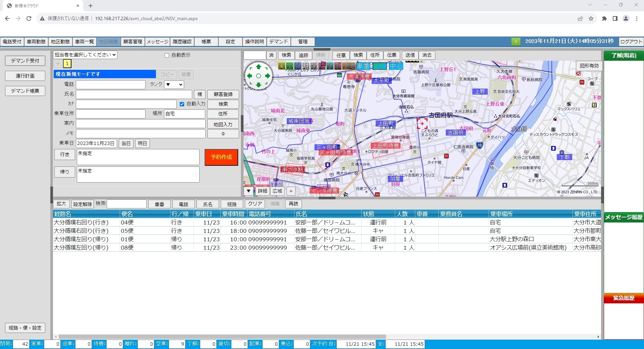Enable the 自動表示 checkbox
644x349 pixels.
(x=167, y=55)
